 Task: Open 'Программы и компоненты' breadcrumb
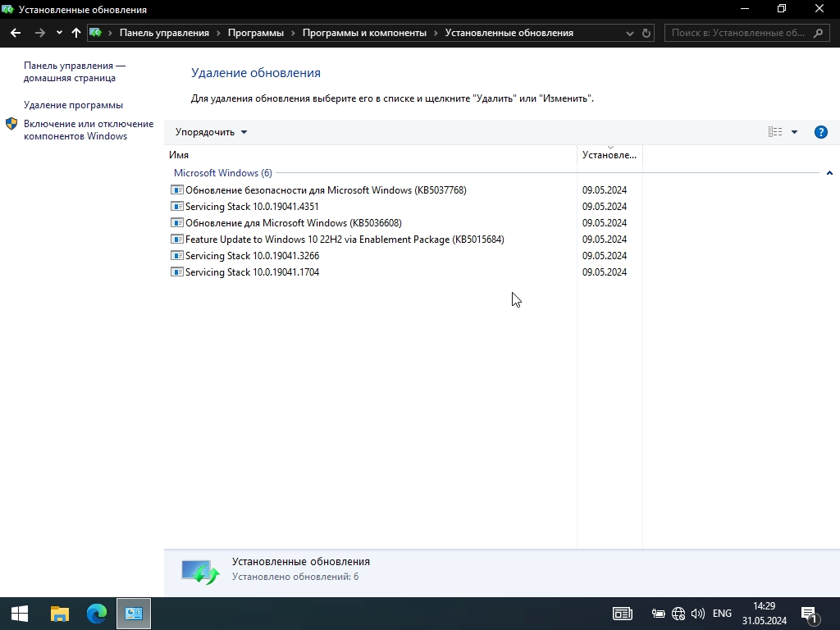point(364,33)
